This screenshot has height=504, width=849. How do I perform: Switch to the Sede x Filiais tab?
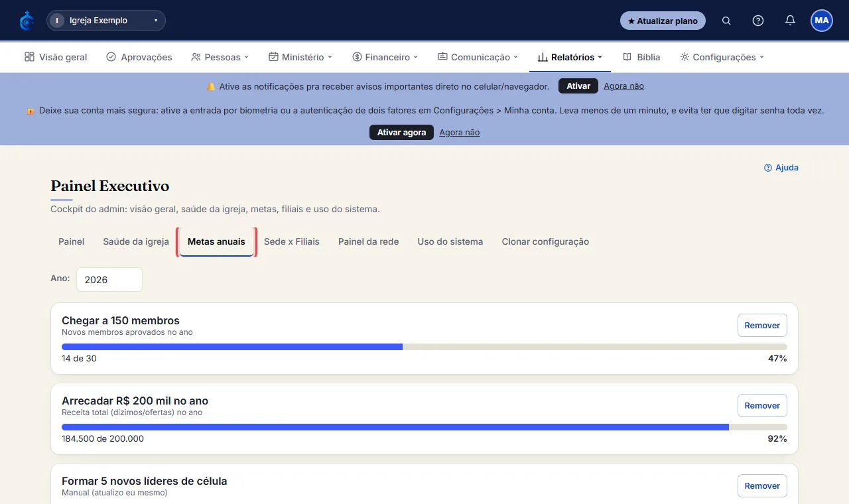(292, 241)
